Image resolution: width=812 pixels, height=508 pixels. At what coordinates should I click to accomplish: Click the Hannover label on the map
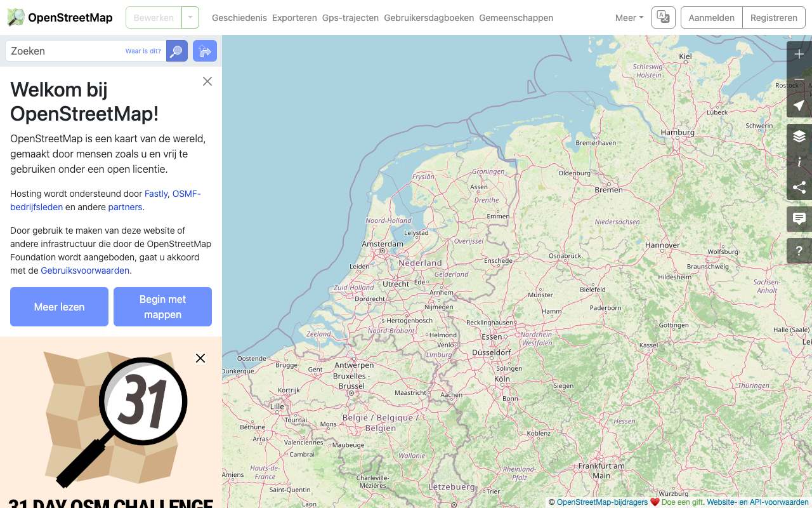tap(662, 245)
